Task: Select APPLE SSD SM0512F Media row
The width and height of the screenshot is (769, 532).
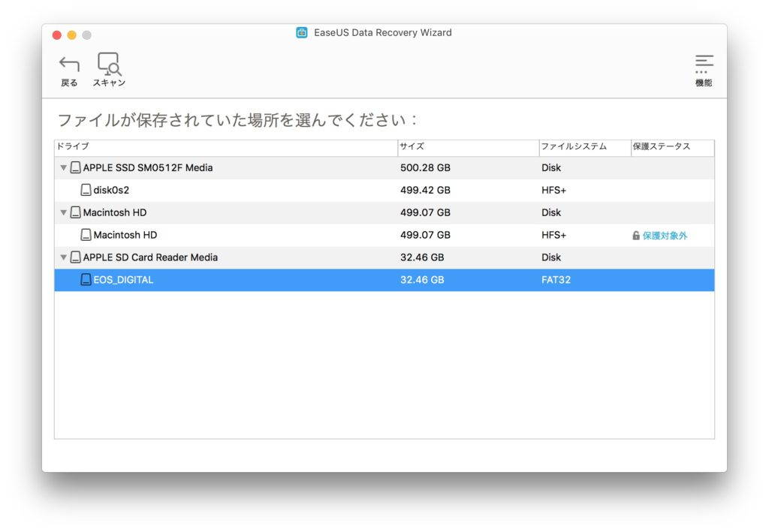Action: pyautogui.click(x=384, y=167)
